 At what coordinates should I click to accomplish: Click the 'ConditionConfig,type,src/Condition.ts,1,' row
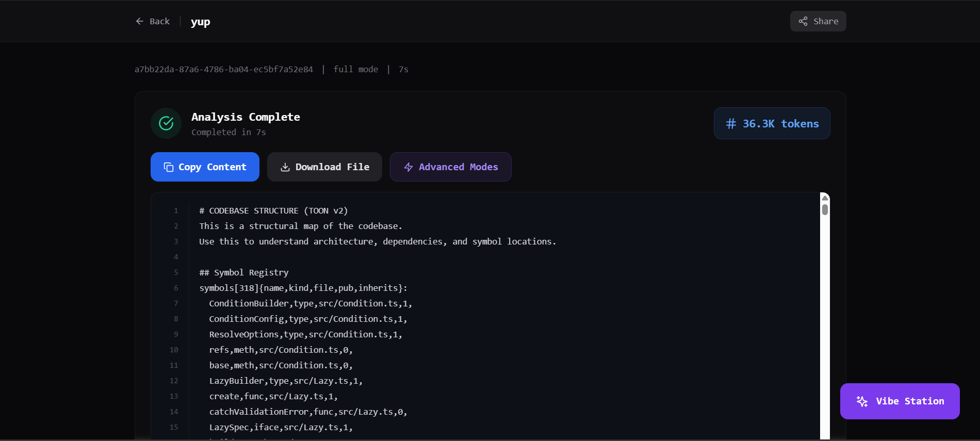308,319
